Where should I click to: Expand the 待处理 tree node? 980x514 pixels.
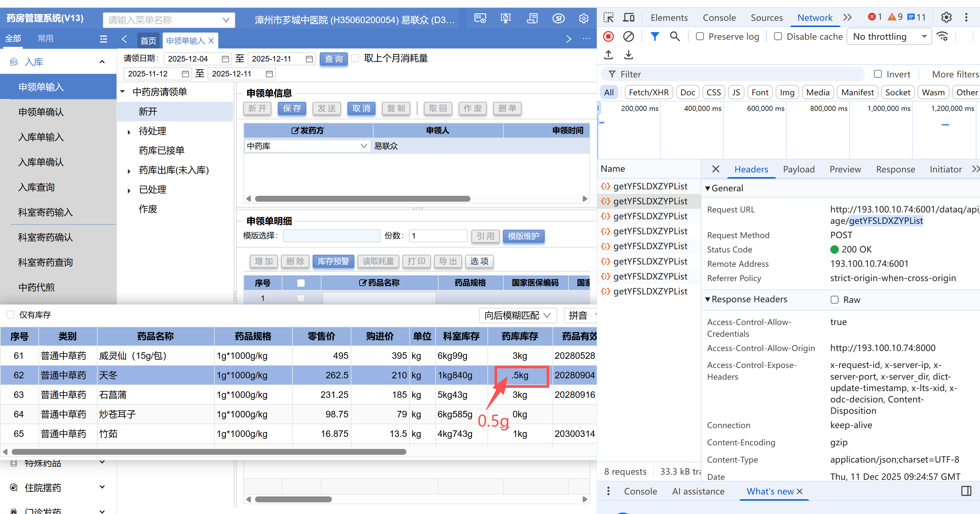(129, 132)
